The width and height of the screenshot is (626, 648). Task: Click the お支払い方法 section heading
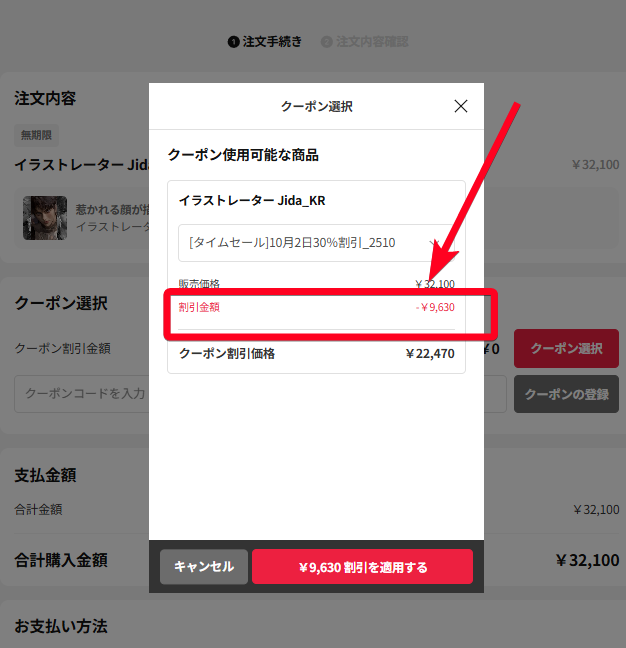tap(61, 626)
